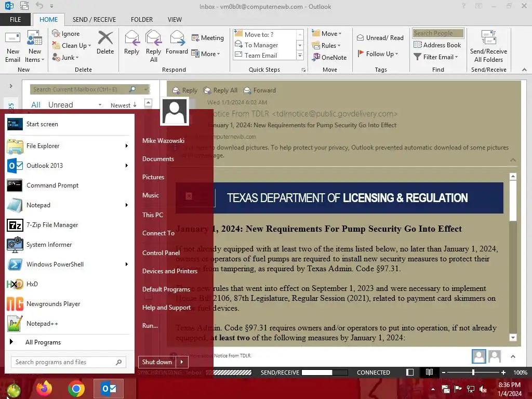
Task: Click Reply in the reading pane
Action: [185, 90]
